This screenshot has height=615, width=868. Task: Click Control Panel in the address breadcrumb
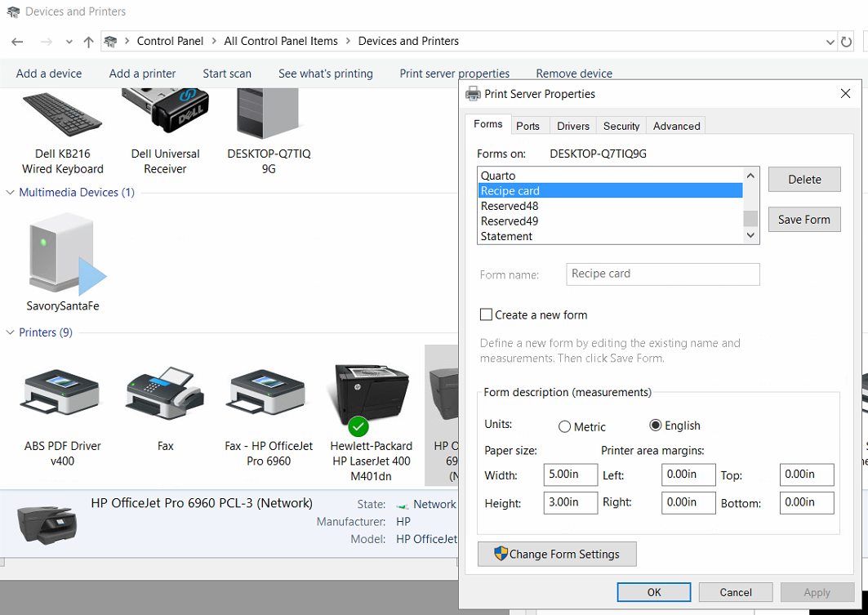(170, 41)
